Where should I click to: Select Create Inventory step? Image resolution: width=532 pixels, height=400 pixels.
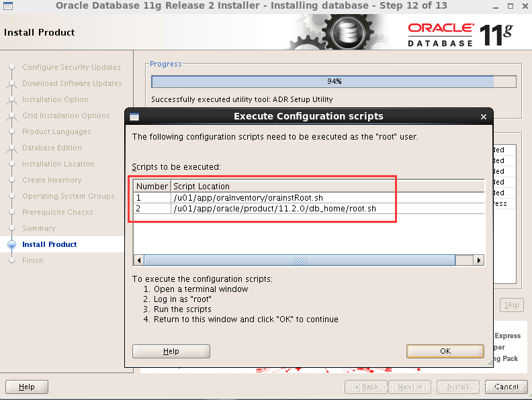pyautogui.click(x=52, y=180)
